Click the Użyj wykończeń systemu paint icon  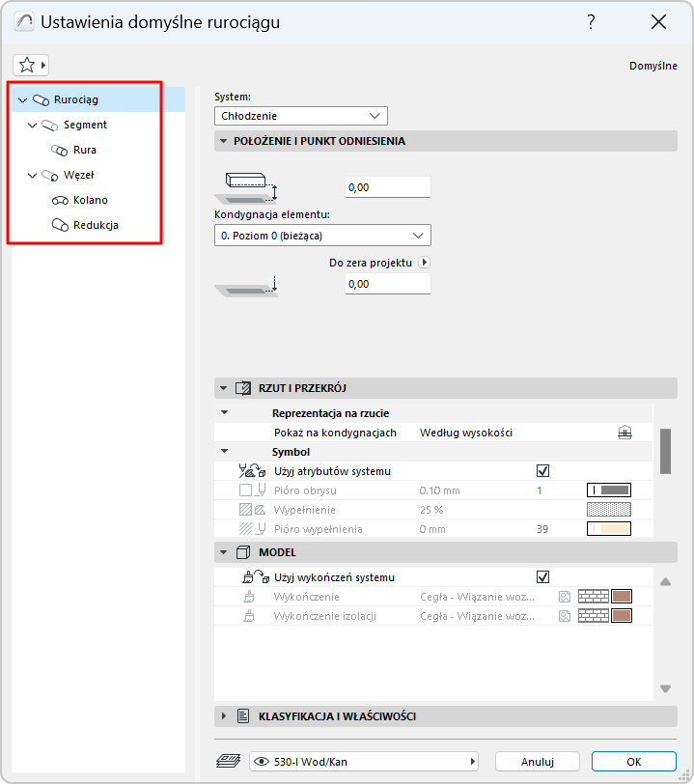click(256, 577)
